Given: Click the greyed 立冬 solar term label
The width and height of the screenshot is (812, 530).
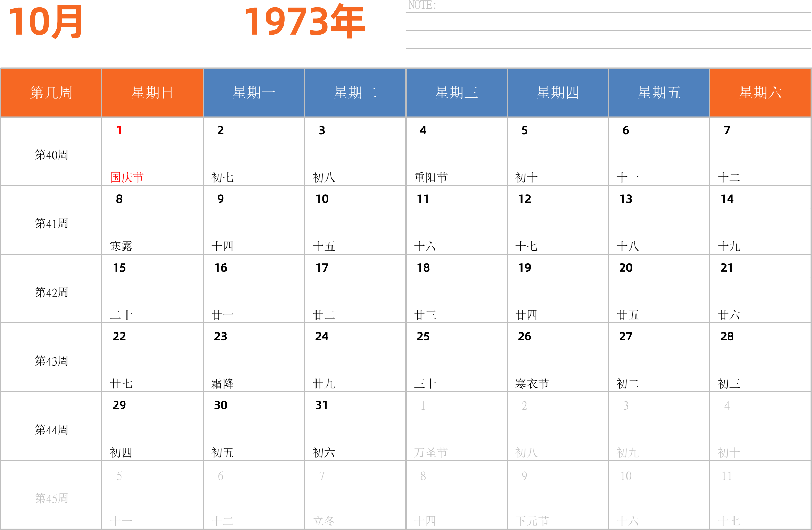Looking at the screenshot, I should (324, 521).
